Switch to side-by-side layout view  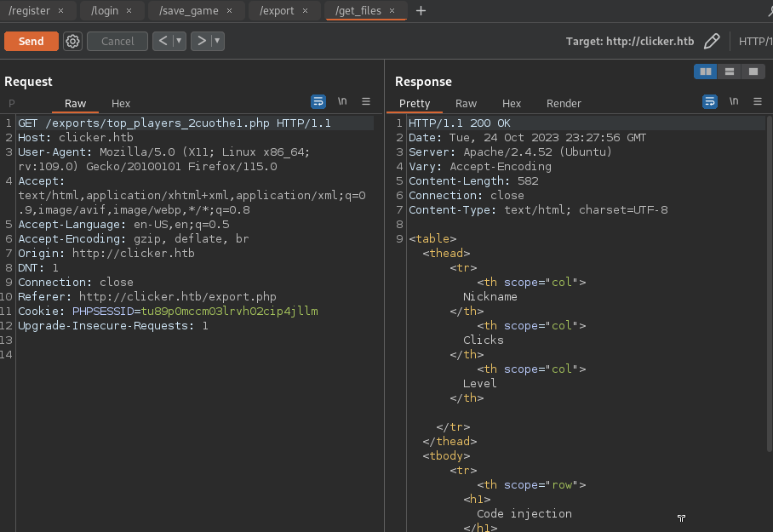click(x=706, y=72)
